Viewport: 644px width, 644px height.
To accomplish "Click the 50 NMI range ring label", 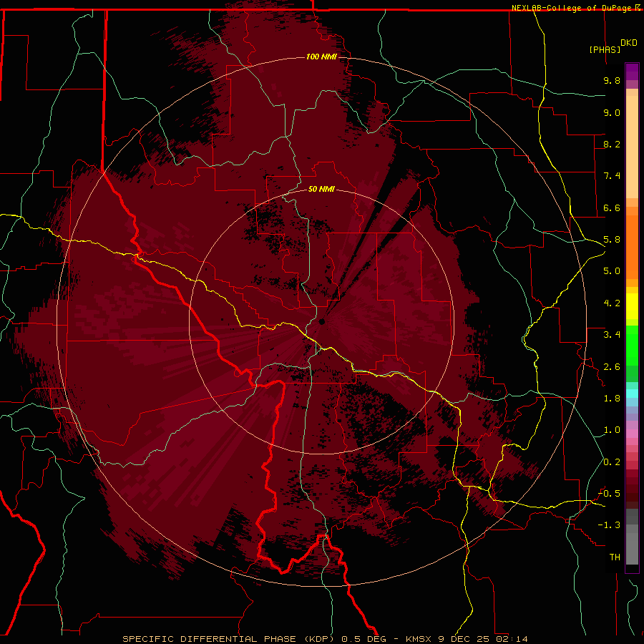I will 321,189.
